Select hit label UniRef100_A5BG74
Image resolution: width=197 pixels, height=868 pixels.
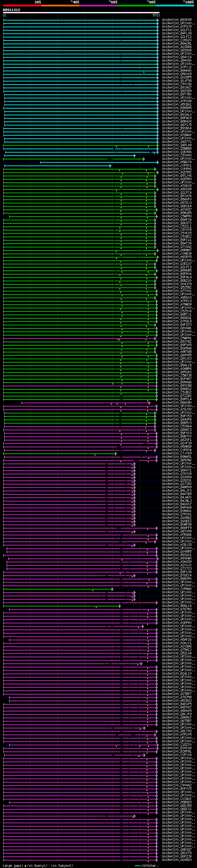click(176, 162)
